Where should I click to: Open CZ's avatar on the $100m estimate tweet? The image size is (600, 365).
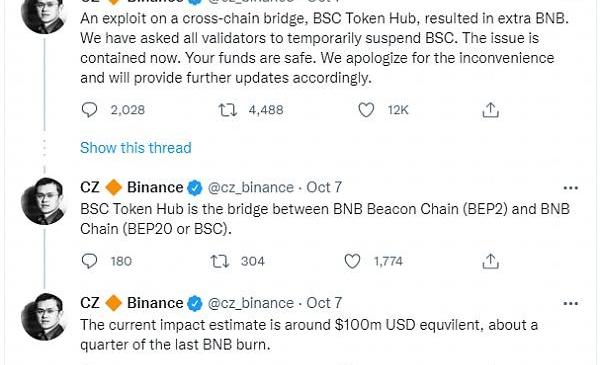click(44, 316)
